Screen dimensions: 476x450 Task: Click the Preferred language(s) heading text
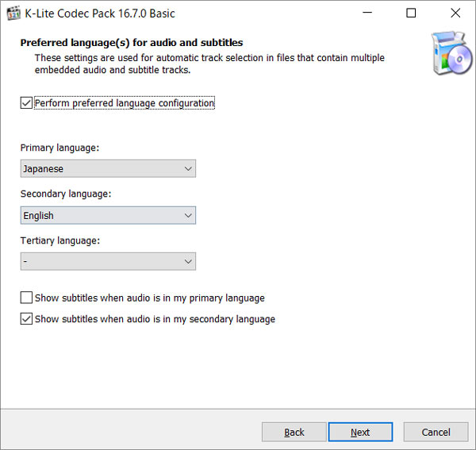[x=131, y=43]
